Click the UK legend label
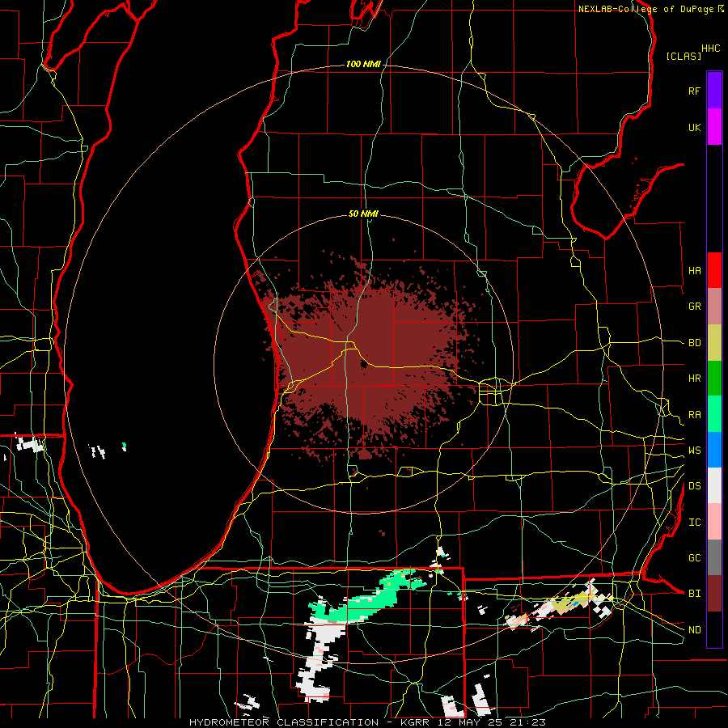This screenshot has width=728, height=728. pyautogui.click(x=694, y=127)
